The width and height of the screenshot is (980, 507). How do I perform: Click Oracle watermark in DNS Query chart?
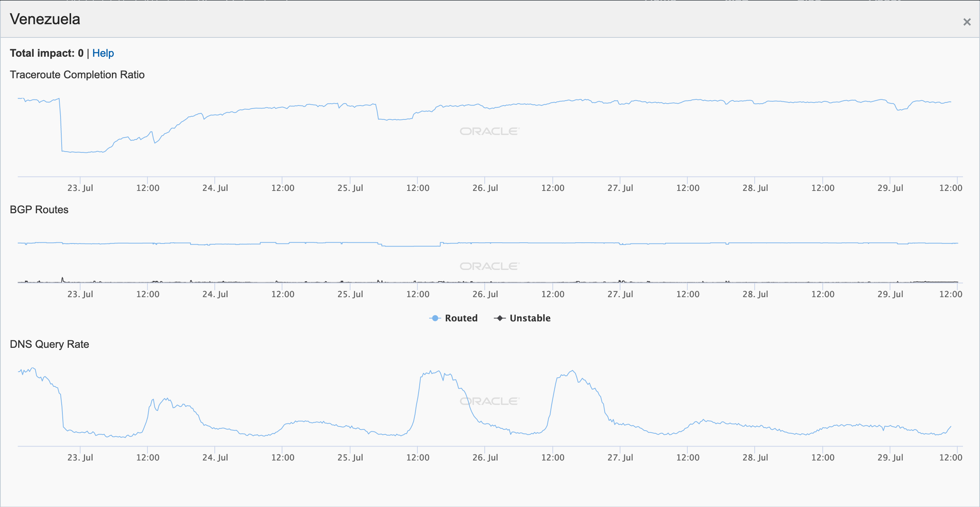pyautogui.click(x=489, y=401)
